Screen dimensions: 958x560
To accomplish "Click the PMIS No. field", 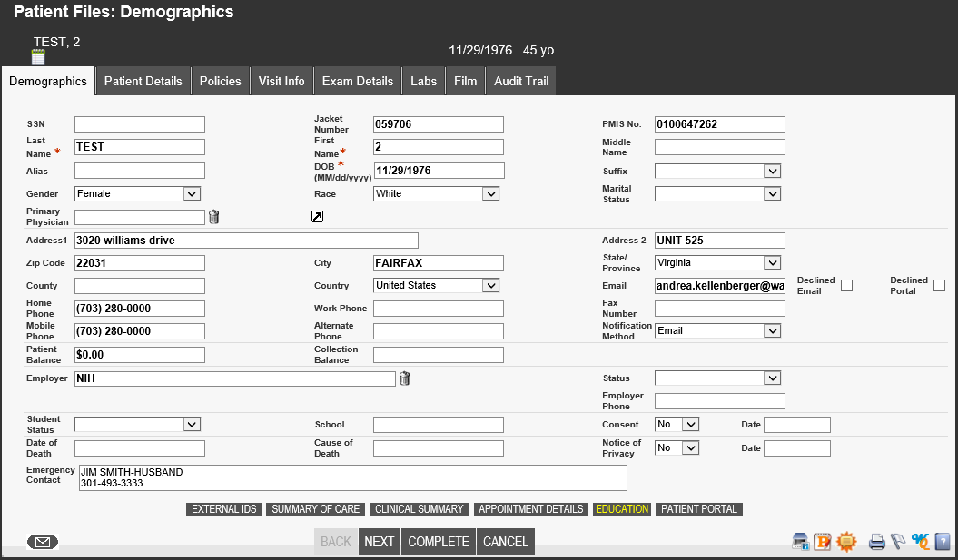I will pos(720,124).
